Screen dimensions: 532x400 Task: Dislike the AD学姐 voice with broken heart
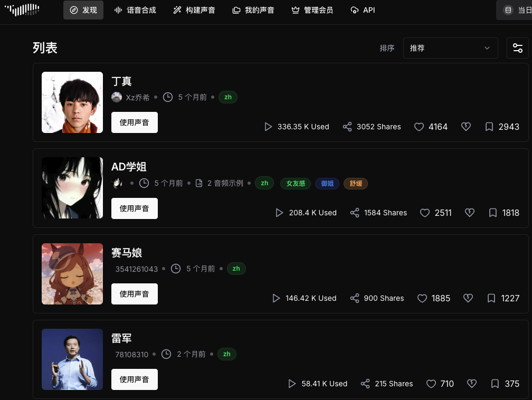tap(470, 213)
